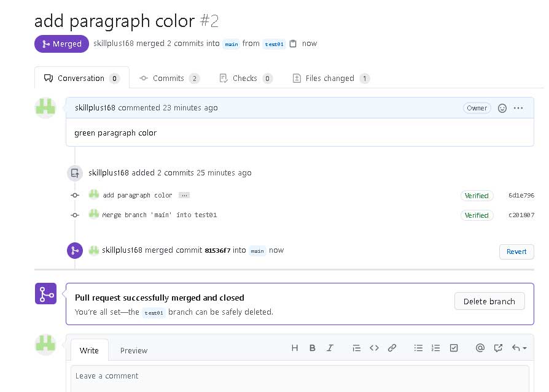Revert the merged pull request
The height and width of the screenshot is (392, 549).
(x=516, y=252)
